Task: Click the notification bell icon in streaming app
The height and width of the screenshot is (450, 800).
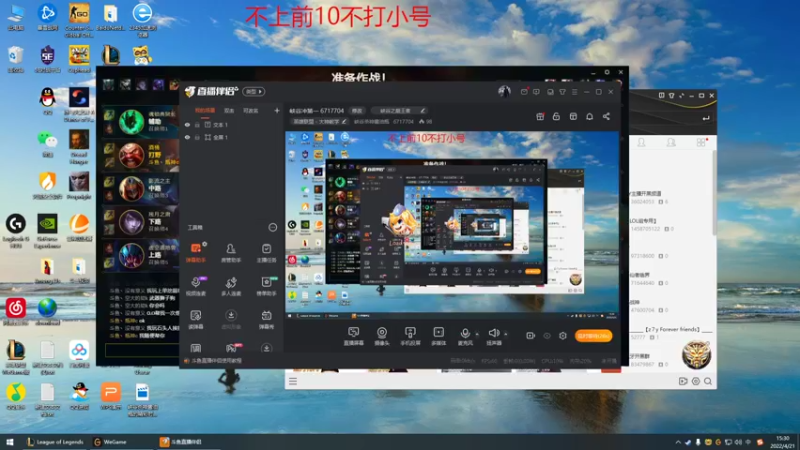Action: coord(589,116)
